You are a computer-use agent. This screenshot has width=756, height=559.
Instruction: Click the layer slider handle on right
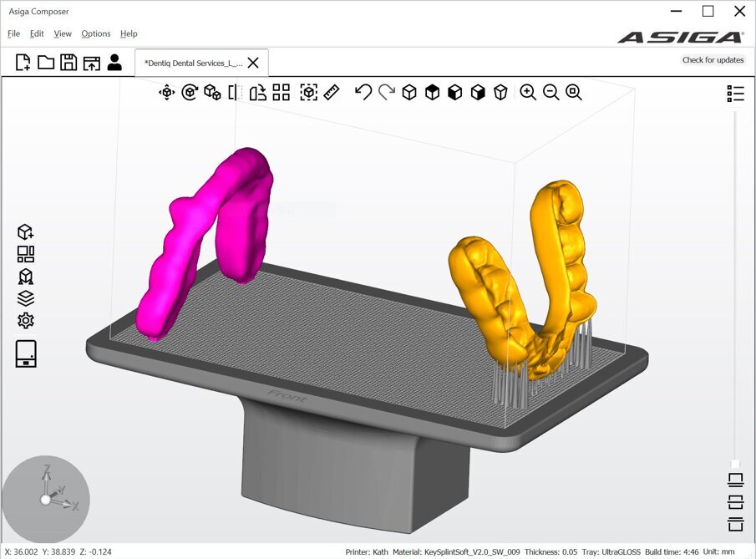click(x=735, y=464)
